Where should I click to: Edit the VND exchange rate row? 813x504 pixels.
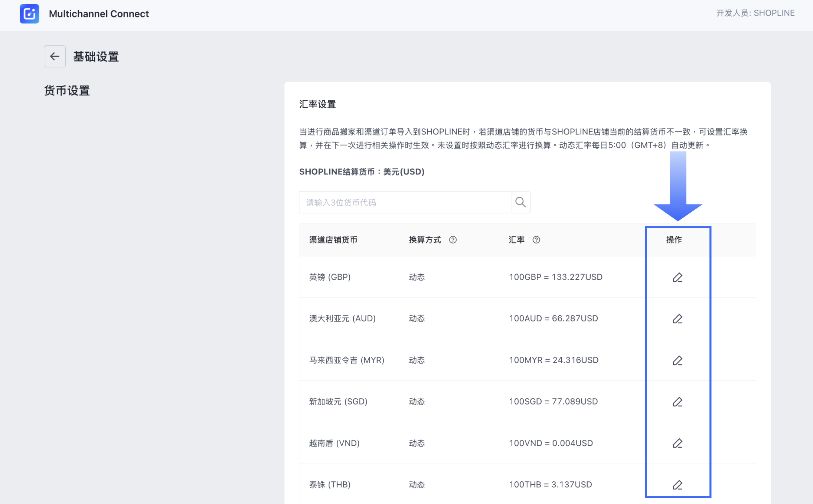point(677,444)
